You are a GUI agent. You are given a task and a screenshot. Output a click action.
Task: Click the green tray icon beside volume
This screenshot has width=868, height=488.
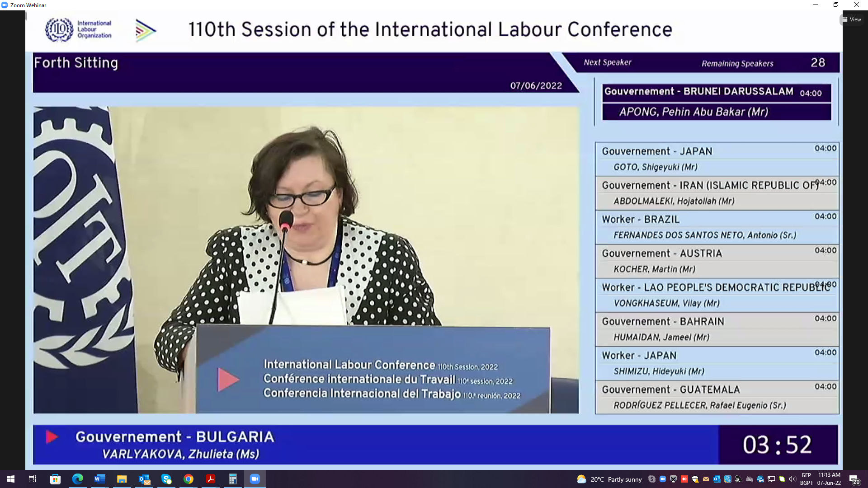click(x=782, y=479)
